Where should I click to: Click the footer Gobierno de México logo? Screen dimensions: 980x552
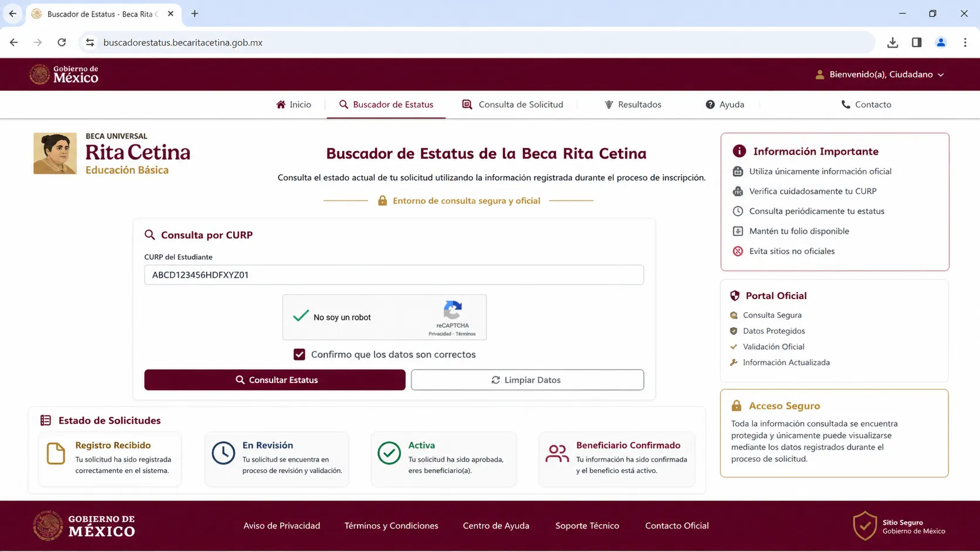(84, 526)
